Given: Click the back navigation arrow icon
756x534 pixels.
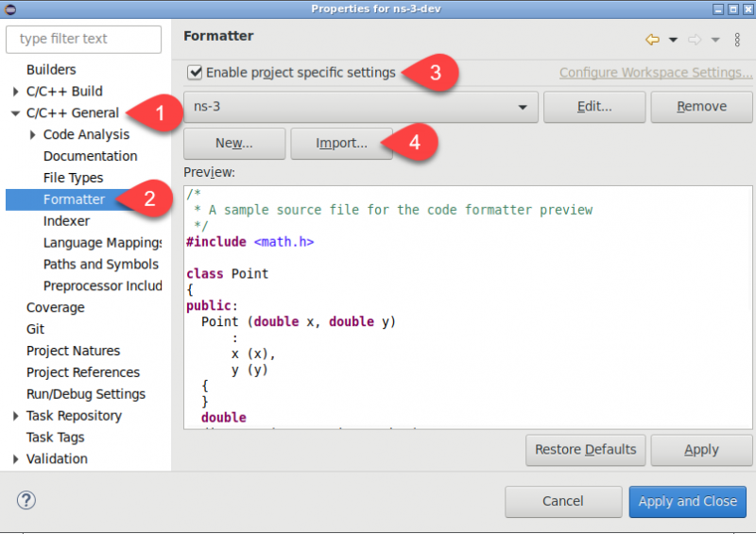Looking at the screenshot, I should [x=652, y=40].
